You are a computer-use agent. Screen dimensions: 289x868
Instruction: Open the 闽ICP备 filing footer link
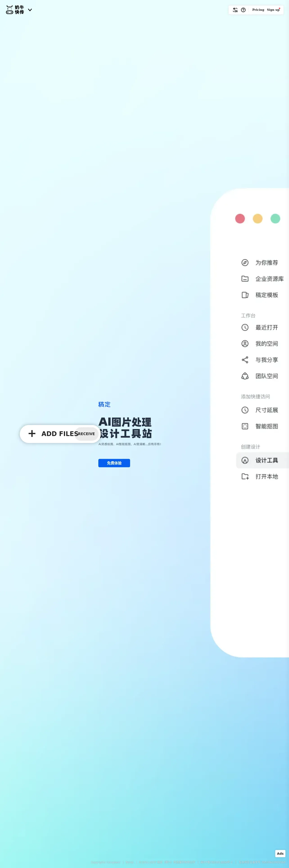coord(216,862)
